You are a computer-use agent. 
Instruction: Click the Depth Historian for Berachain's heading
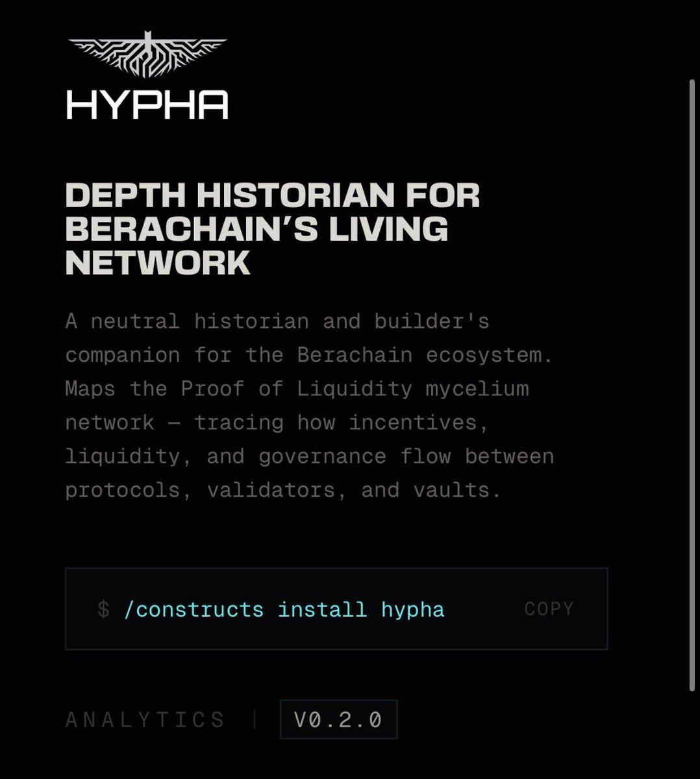273,229
